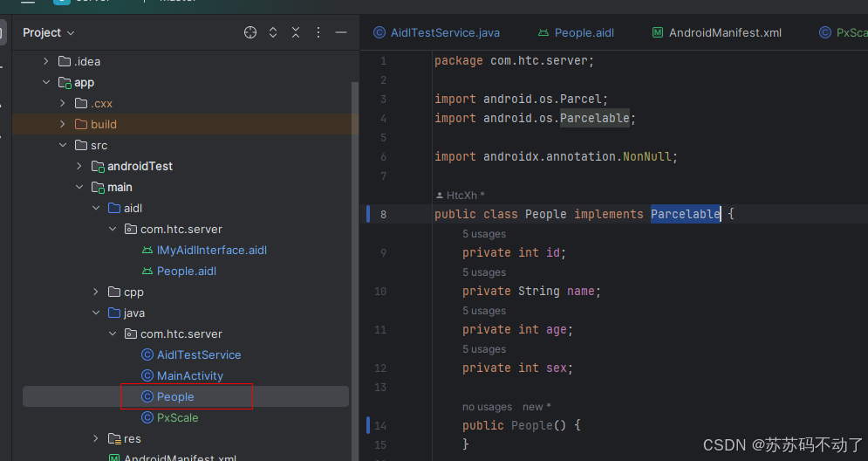Click the 5 usages hint above id

tap(484, 234)
